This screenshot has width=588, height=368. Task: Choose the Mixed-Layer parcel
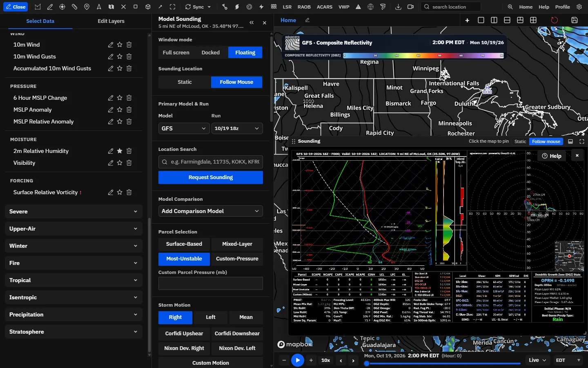(237, 244)
